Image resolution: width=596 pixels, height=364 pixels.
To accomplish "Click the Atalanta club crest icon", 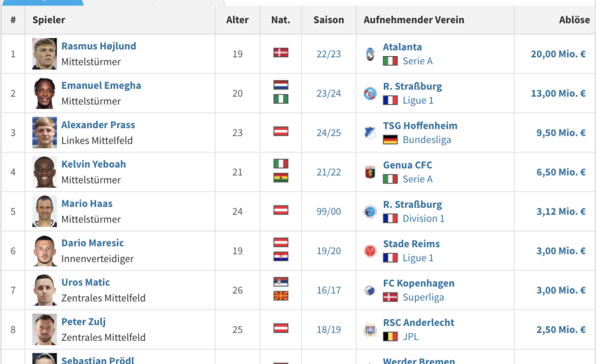I will (370, 54).
